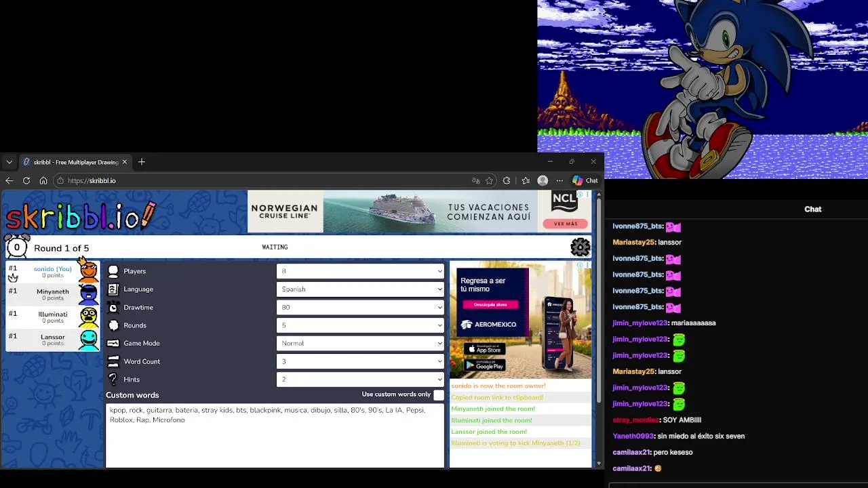
Task: Select player row Illuminati
Action: (52, 317)
